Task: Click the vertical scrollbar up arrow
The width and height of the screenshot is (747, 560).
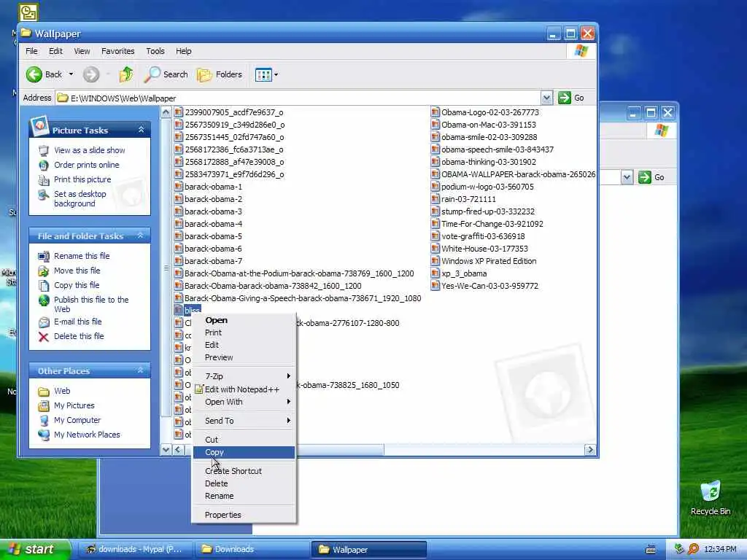Action: coord(166,112)
